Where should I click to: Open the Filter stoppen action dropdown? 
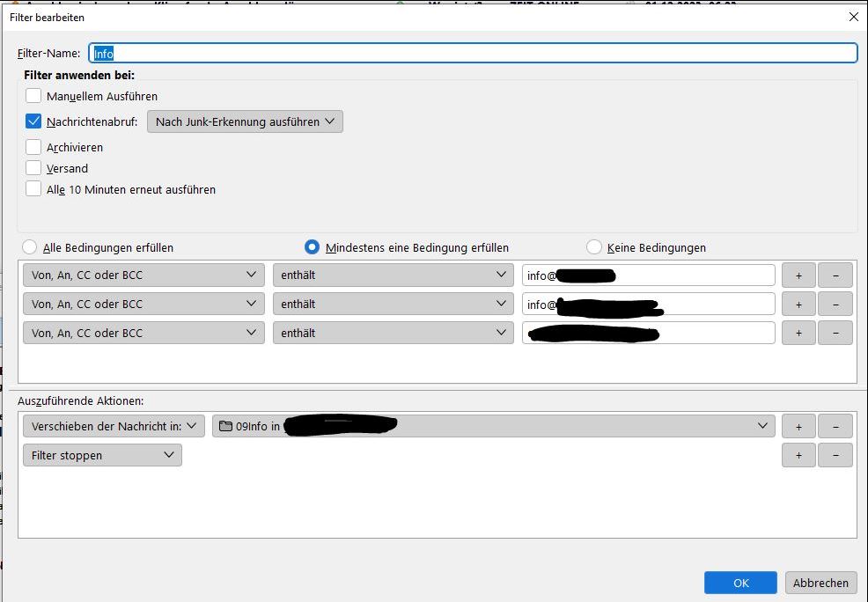pos(102,455)
